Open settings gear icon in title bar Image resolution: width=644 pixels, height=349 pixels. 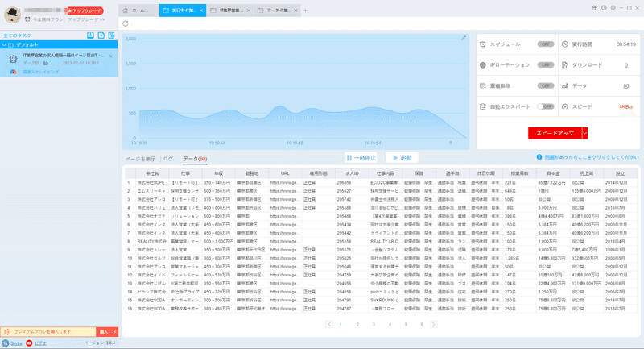point(613,8)
